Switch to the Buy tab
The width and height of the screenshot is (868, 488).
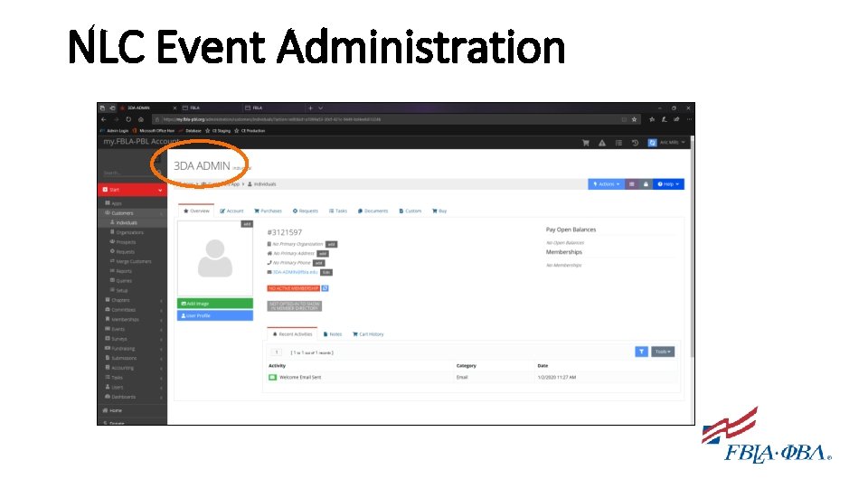pyautogui.click(x=439, y=211)
